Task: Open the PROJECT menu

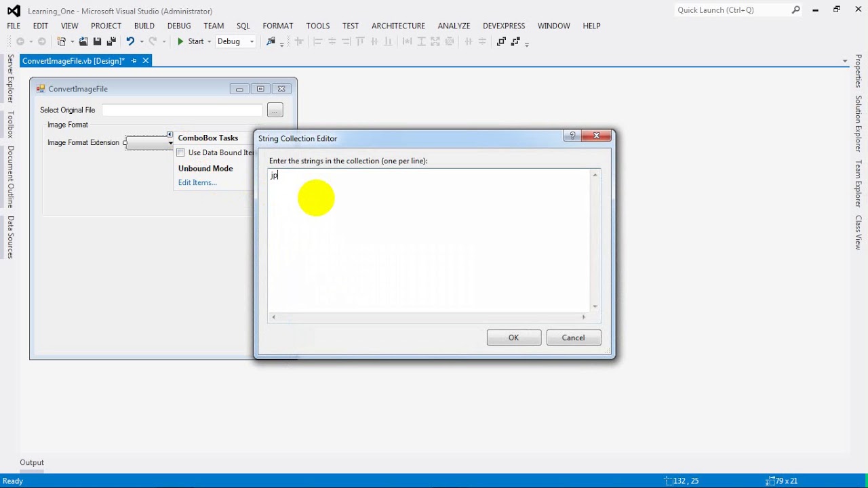Action: 106,26
